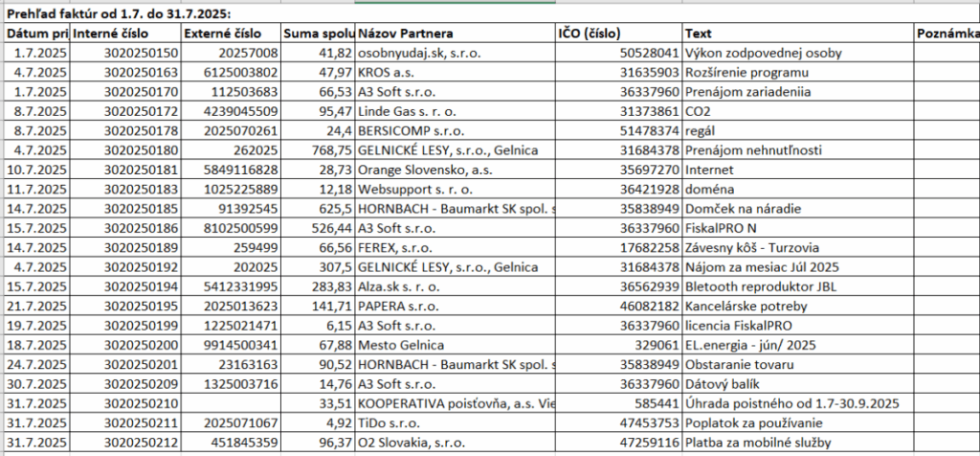Click the cell "Kancelárske potreby"
The height and width of the screenshot is (456, 980).
click(798, 306)
